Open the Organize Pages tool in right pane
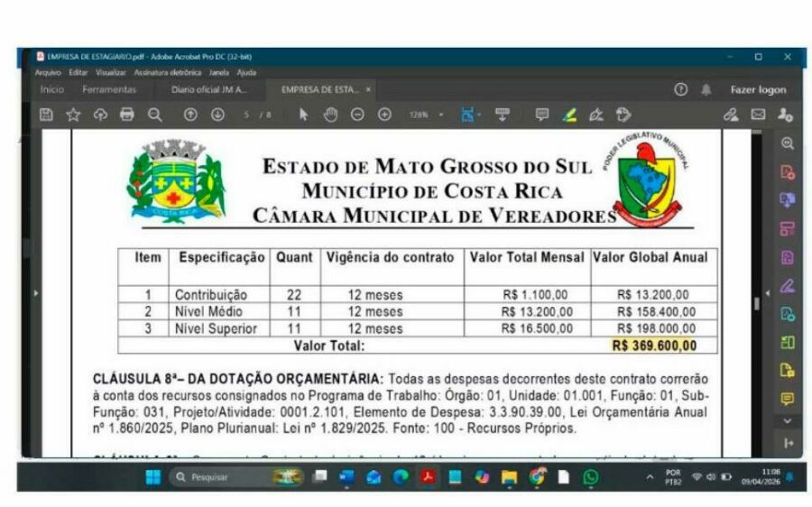This screenshot has width=812, height=507. click(x=787, y=228)
